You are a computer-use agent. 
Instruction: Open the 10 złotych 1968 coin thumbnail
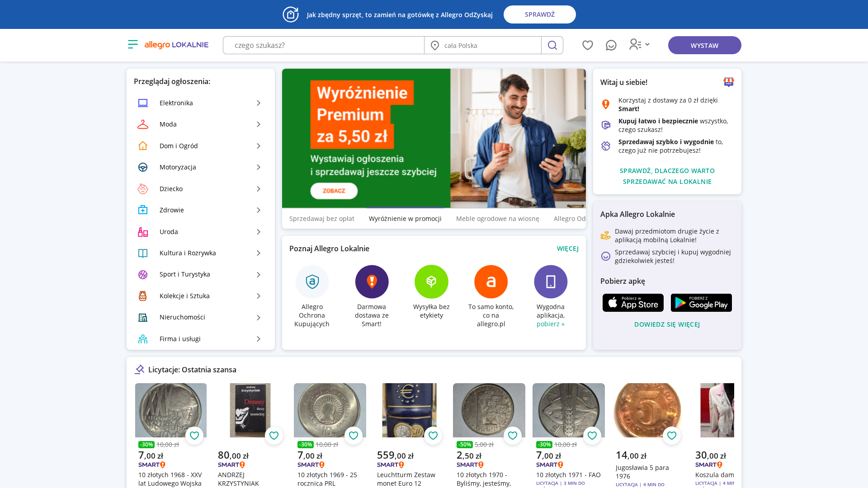171,410
